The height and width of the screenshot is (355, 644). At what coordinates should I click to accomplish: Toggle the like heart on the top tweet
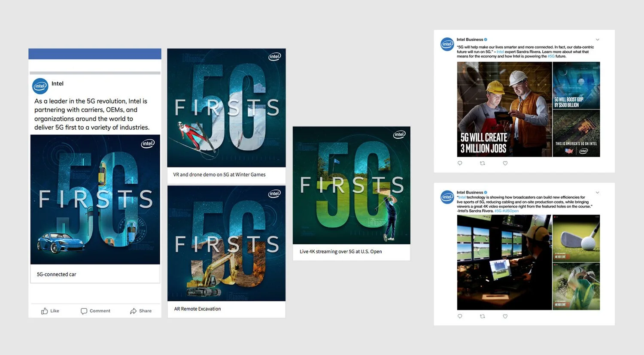coord(505,163)
